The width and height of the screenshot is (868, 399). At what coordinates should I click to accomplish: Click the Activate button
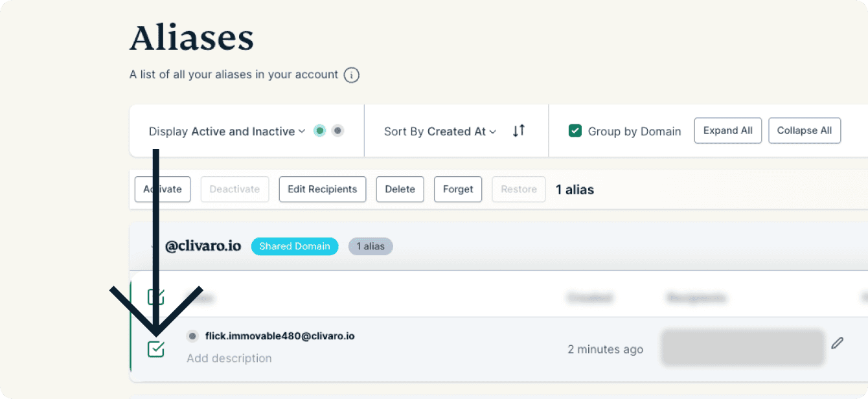[163, 189]
